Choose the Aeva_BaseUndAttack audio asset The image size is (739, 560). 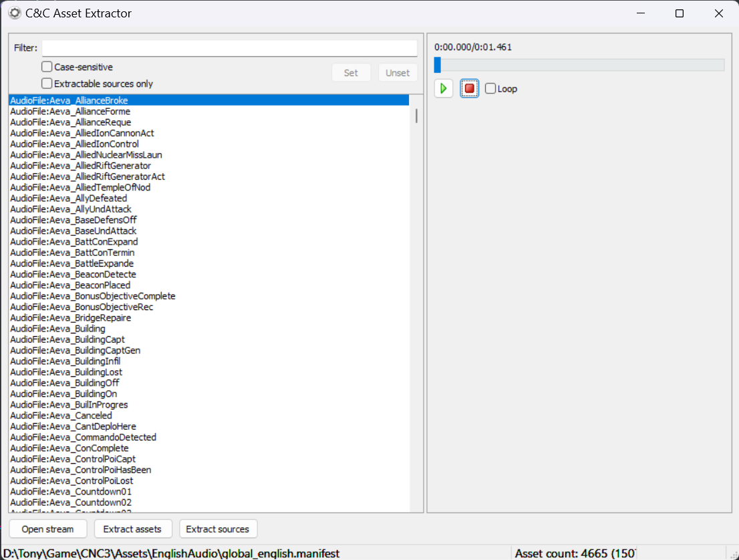[73, 231]
